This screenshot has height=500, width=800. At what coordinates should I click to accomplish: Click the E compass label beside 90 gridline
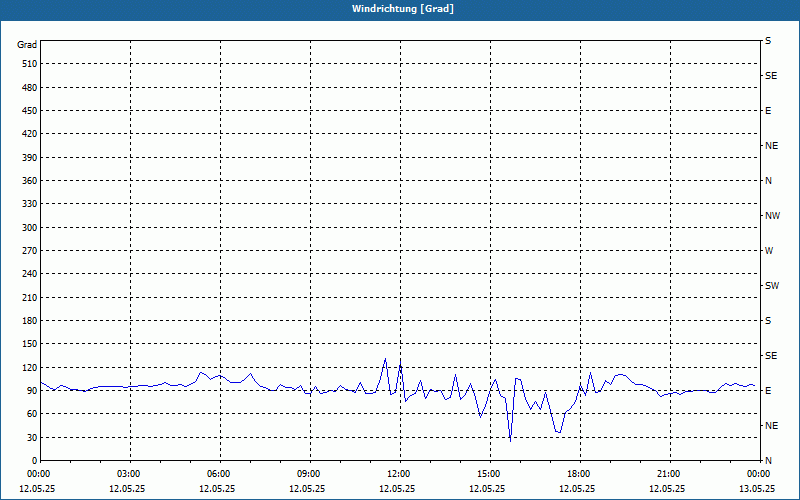tap(768, 390)
